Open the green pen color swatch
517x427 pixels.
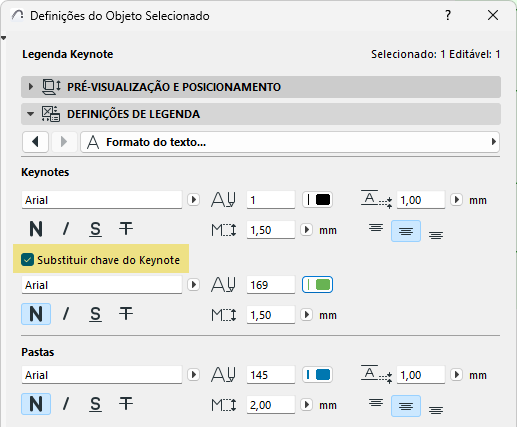tap(317, 285)
